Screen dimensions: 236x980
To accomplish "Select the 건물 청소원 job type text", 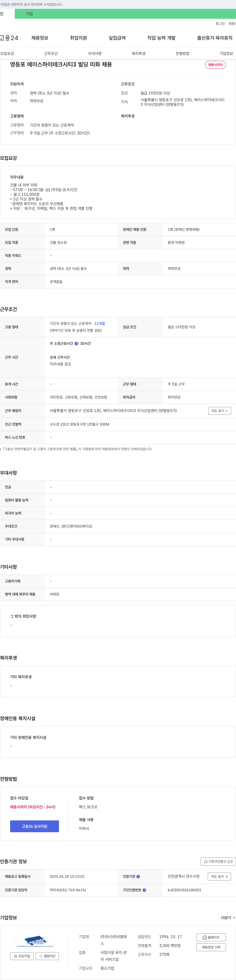I will click(58, 242).
